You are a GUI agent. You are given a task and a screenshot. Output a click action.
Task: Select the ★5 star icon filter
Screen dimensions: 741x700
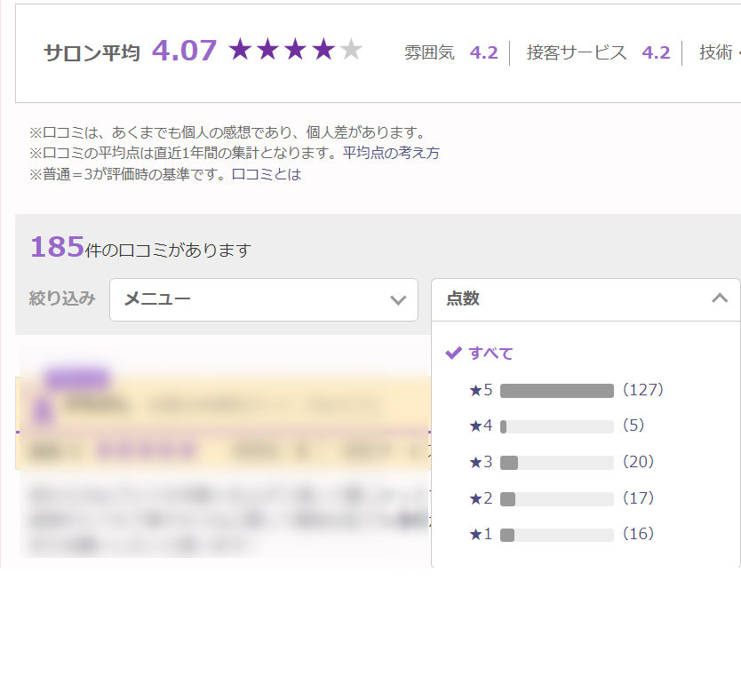pyautogui.click(x=474, y=390)
